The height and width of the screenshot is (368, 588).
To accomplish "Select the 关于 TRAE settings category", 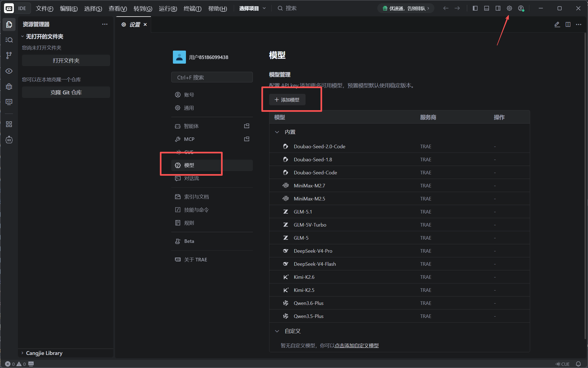I will click(212, 259).
